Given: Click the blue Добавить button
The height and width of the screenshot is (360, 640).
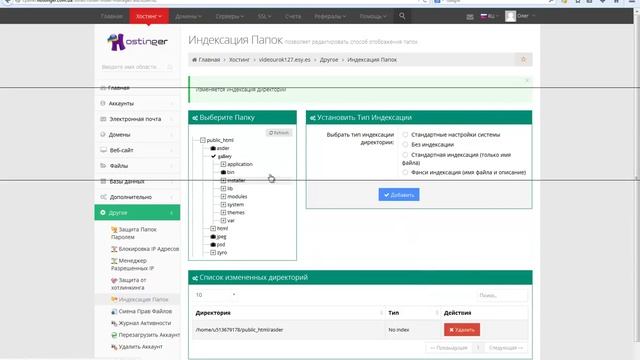Looking at the screenshot, I should [399, 195].
